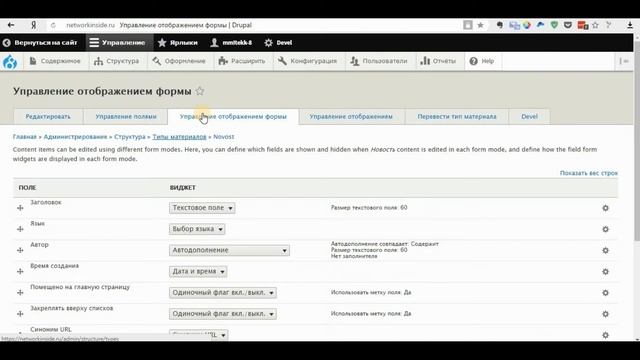Add page to shortcuts with title star
Screen dimensions: 640x360
[200, 91]
